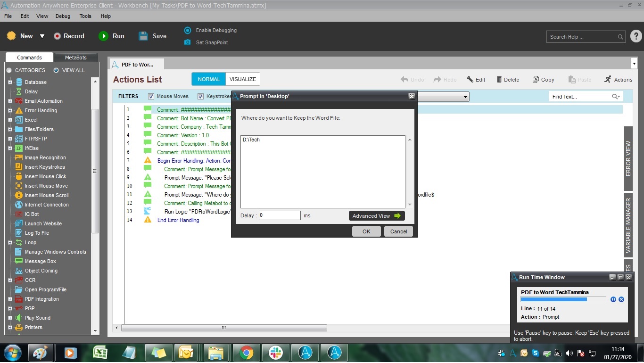The height and width of the screenshot is (363, 644).
Task: Click the magnifier icon in Search Help
Action: point(620,37)
